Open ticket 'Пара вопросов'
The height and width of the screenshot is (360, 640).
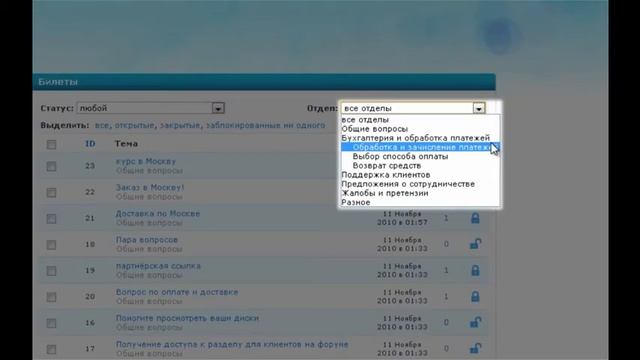pyautogui.click(x=147, y=240)
